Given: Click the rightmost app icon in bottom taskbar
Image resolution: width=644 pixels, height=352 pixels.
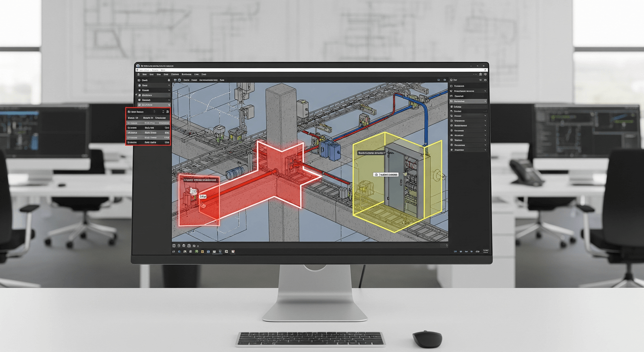Looking at the screenshot, I should click(233, 251).
